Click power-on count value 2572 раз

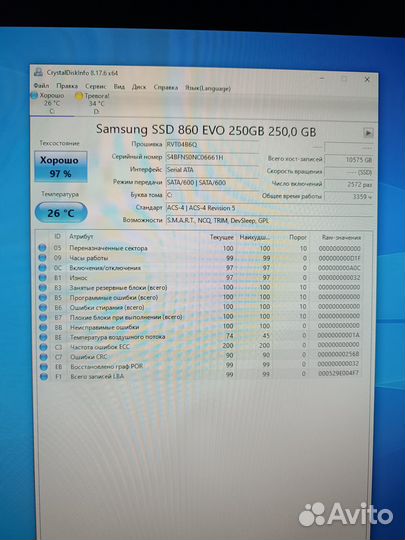[349, 184]
